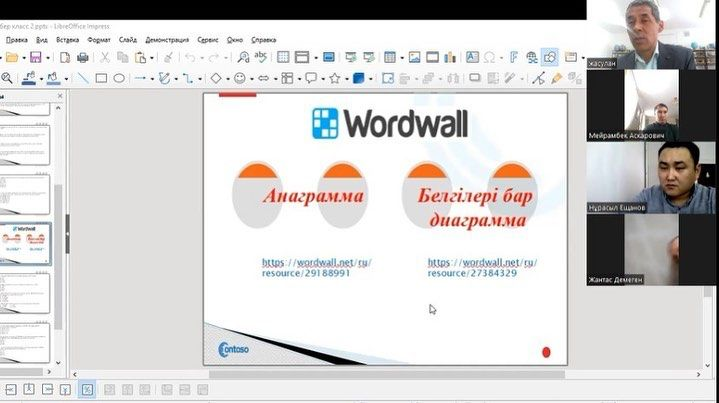Image resolution: width=719 pixels, height=403 pixels.
Task: Open the Master Slide view icon
Action: [302, 57]
